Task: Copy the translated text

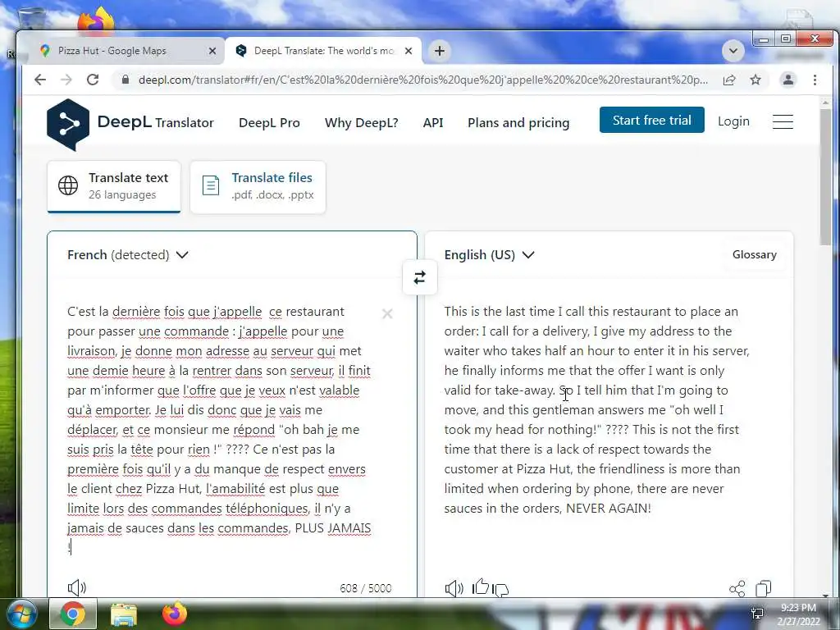Action: tap(764, 589)
